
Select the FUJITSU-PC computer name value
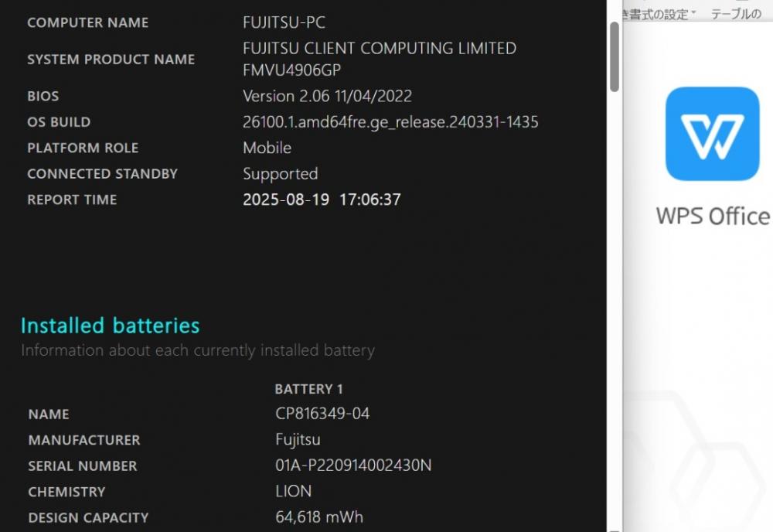284,22
